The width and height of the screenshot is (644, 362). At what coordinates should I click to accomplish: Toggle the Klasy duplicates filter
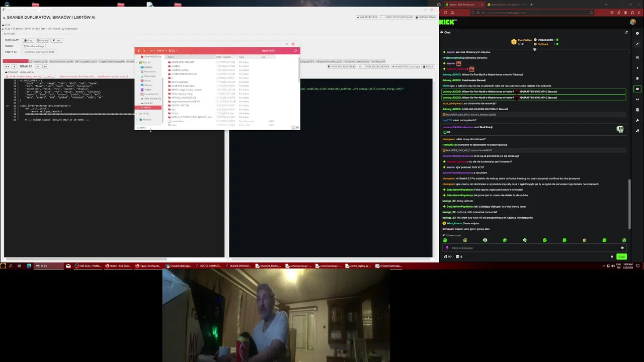click(28, 40)
